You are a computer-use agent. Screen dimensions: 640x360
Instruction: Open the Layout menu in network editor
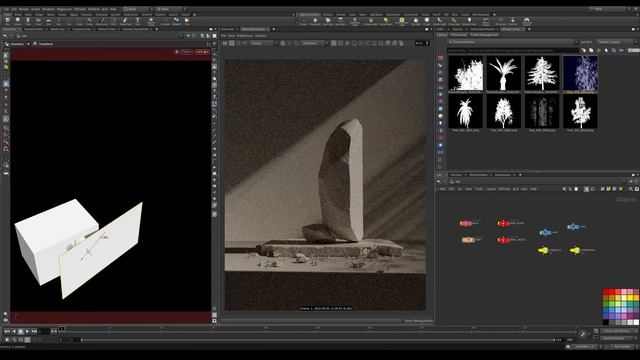tap(491, 189)
